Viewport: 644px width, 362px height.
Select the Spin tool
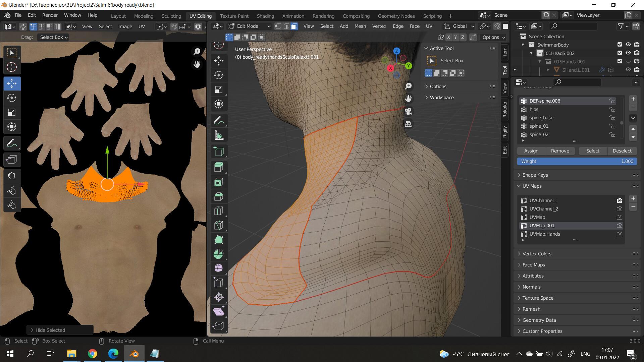219,254
